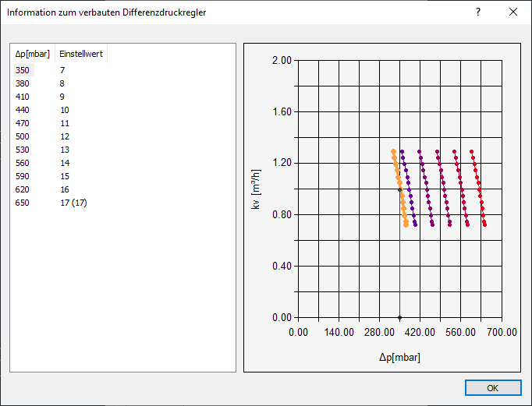Viewport: 532px width, 406px height.
Task: Click Einstellwert value 11
Action: [65, 123]
